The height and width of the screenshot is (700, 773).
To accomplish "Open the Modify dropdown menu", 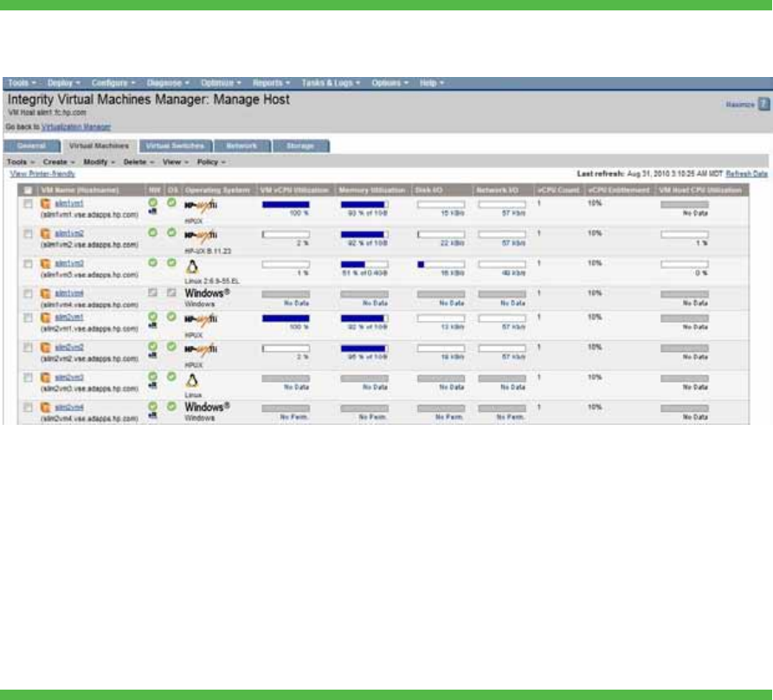I will (99, 162).
